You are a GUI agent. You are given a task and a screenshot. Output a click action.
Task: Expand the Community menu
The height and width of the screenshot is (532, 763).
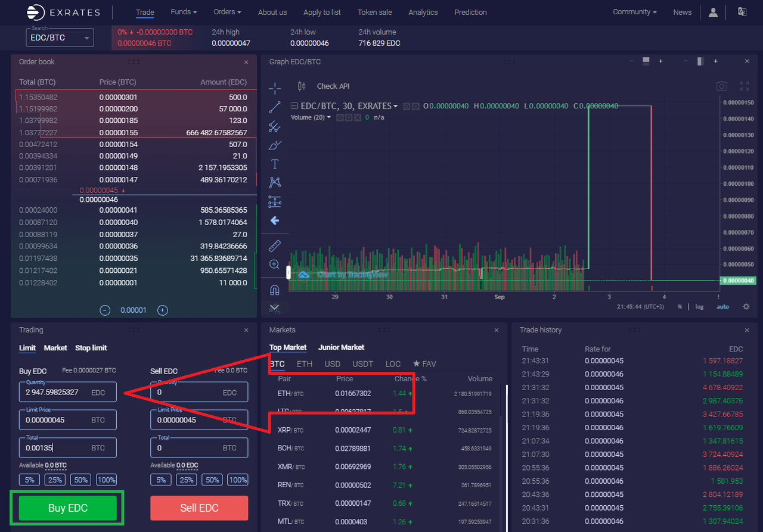click(x=635, y=12)
